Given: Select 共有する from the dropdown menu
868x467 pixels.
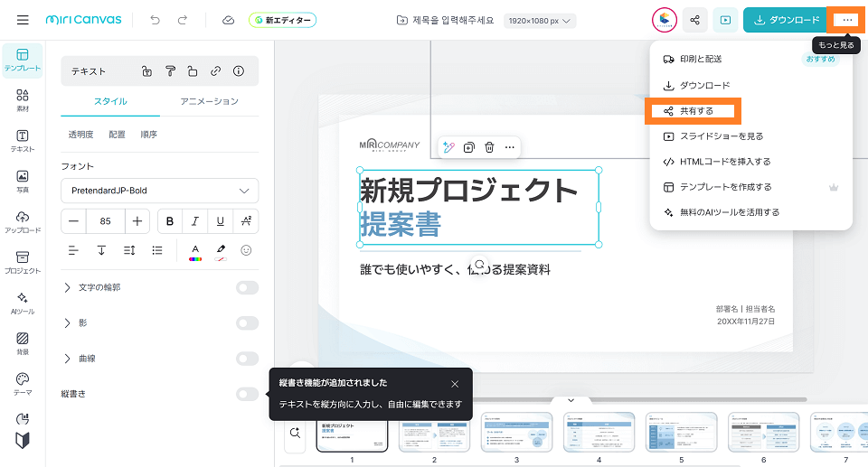Looking at the screenshot, I should point(695,111).
